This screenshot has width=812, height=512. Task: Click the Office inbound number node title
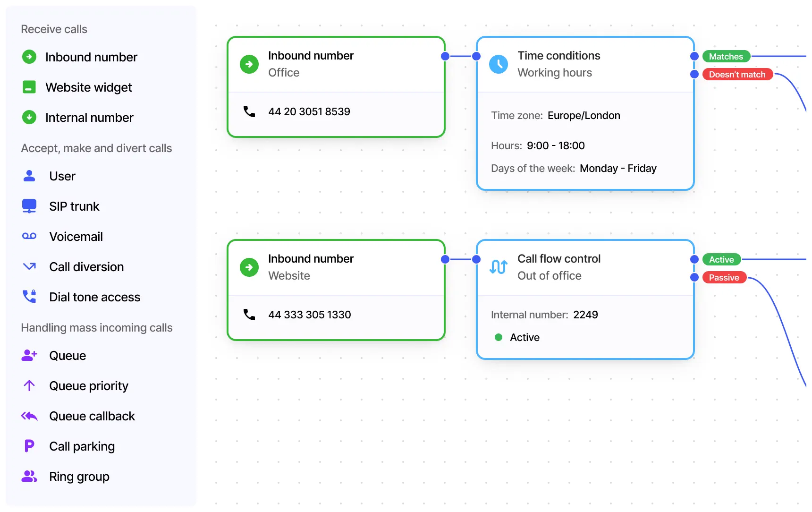click(311, 56)
